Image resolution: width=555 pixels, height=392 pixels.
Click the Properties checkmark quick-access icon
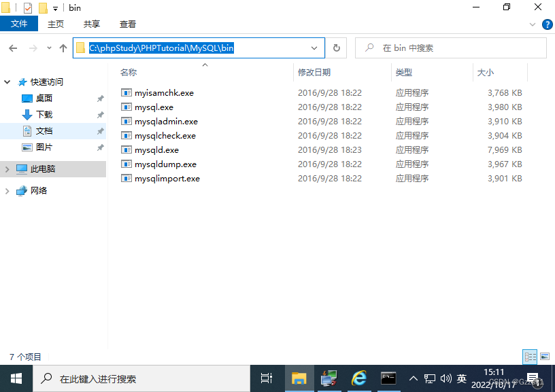click(28, 7)
